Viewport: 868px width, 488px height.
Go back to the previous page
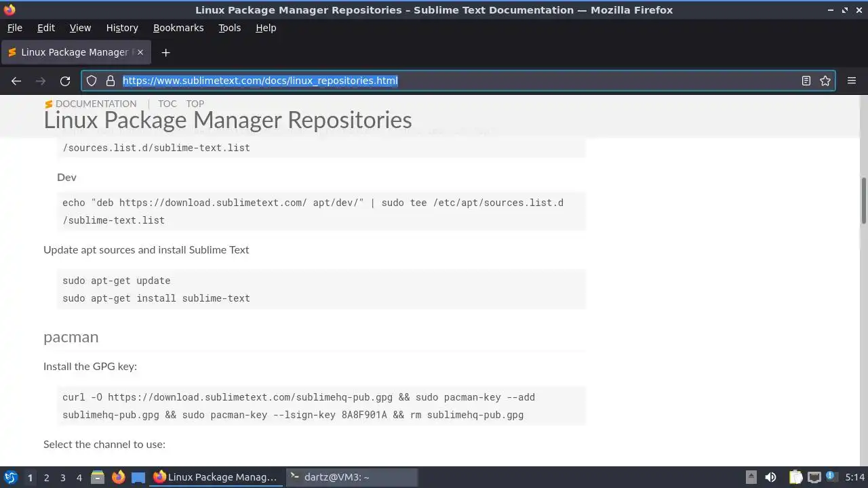16,81
